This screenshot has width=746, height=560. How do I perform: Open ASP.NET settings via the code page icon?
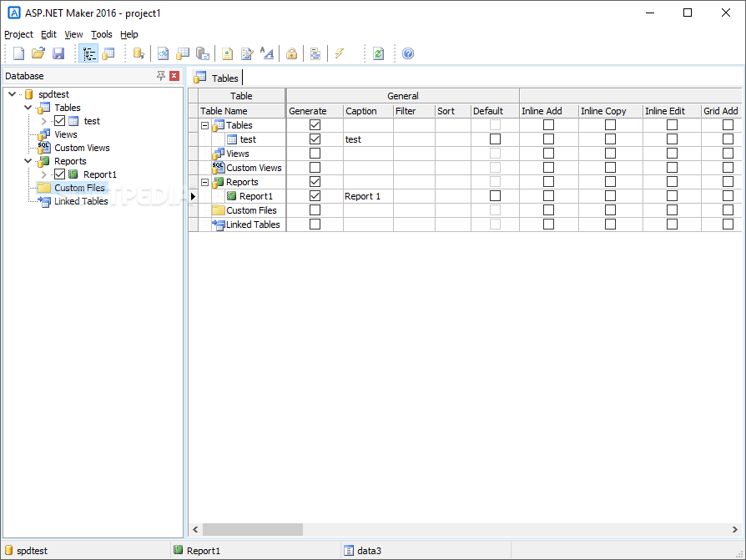tap(164, 53)
